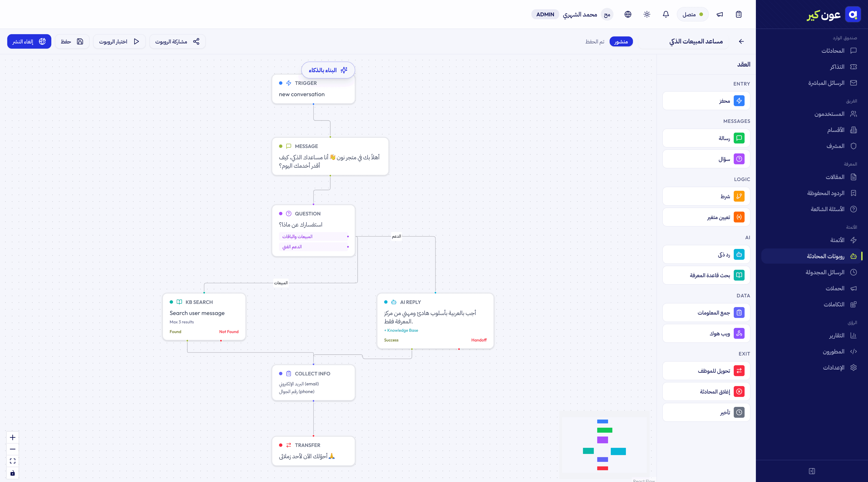Open the clipboard icon in top bar
Image resolution: width=868 pixels, height=482 pixels.
click(x=739, y=14)
